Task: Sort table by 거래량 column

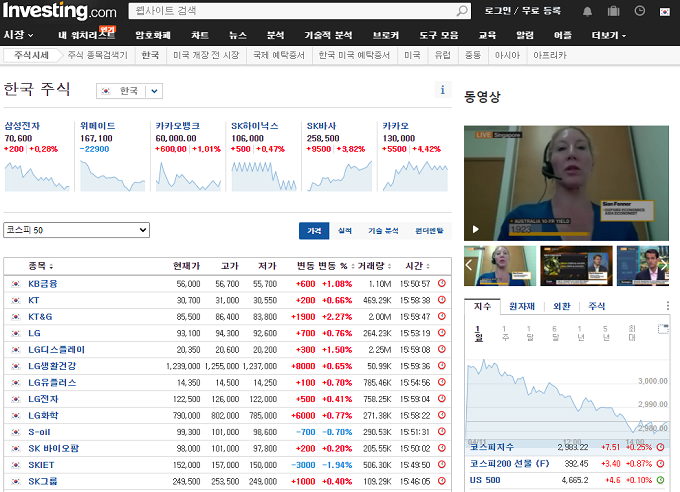Action: (x=374, y=266)
